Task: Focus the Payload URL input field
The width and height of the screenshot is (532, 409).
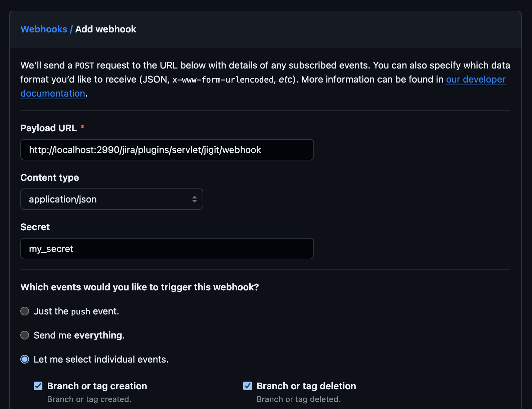Action: click(167, 150)
